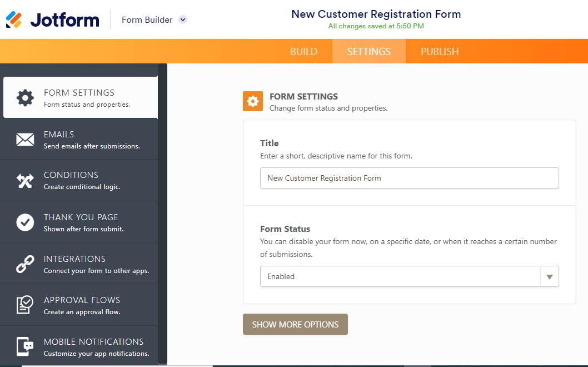Click the Jotform wordmark link
This screenshot has height=367, width=588.
65,20
